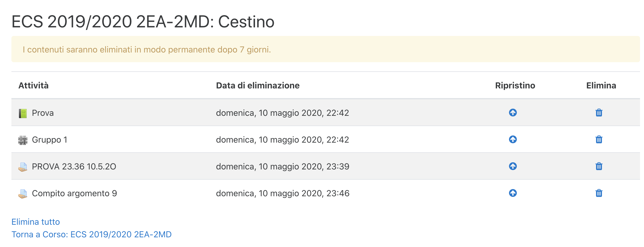Viewport: 644px width, 247px height.
Task: Click the "Attività" column header
Action: pyautogui.click(x=34, y=85)
